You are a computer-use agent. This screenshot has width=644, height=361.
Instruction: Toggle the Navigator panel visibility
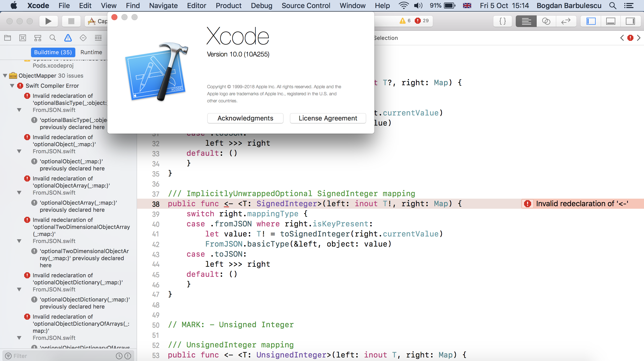point(591,21)
